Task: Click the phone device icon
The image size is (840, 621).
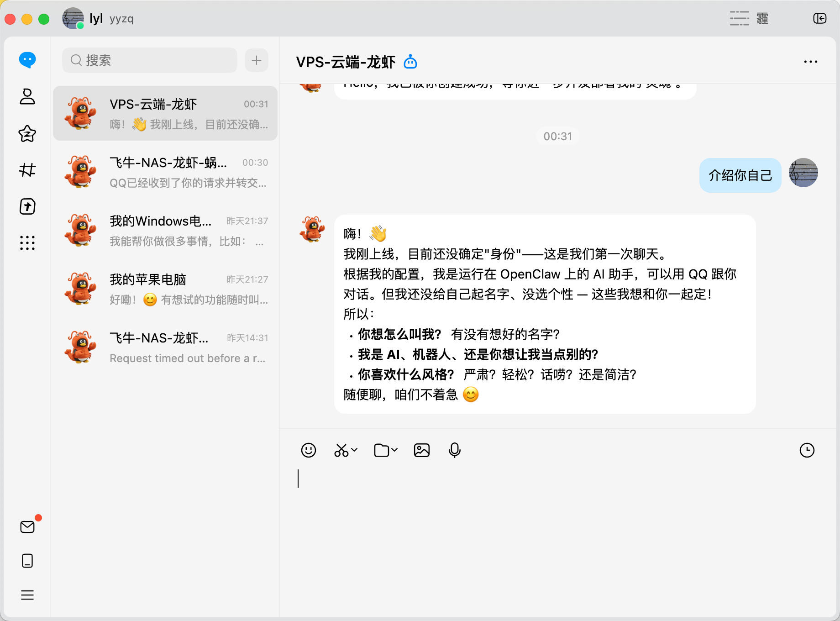Action: point(27,561)
